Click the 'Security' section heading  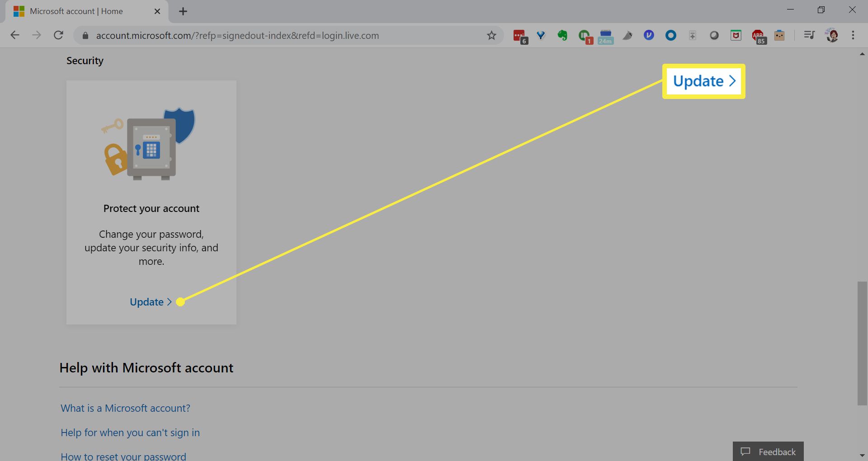[85, 61]
